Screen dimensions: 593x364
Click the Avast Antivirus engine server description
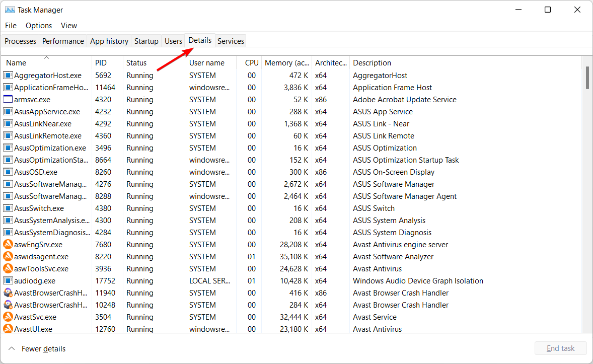[401, 245]
